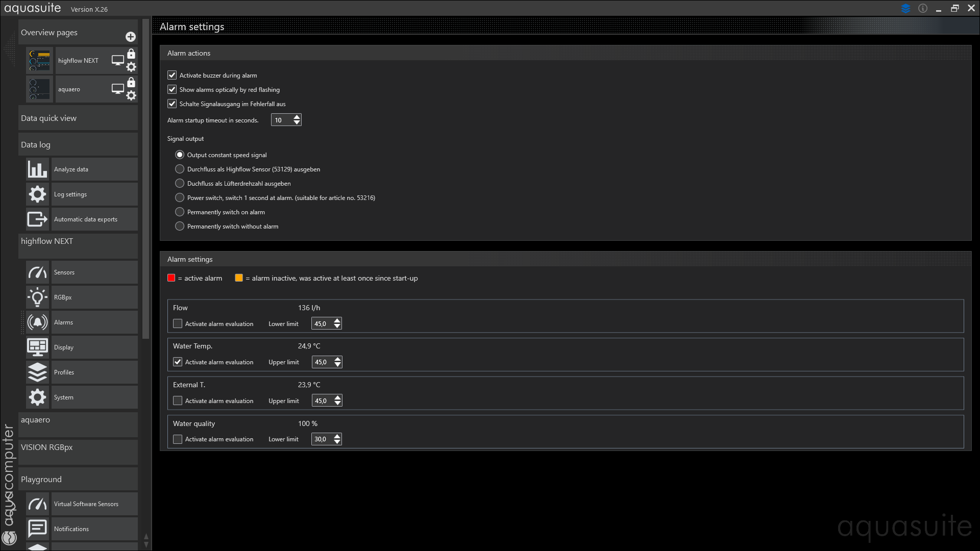The height and width of the screenshot is (551, 980).
Task: Click the blue layers icon in title bar
Action: (906, 8)
